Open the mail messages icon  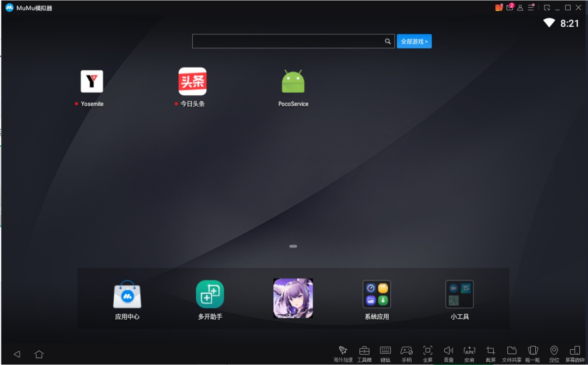[x=510, y=7]
